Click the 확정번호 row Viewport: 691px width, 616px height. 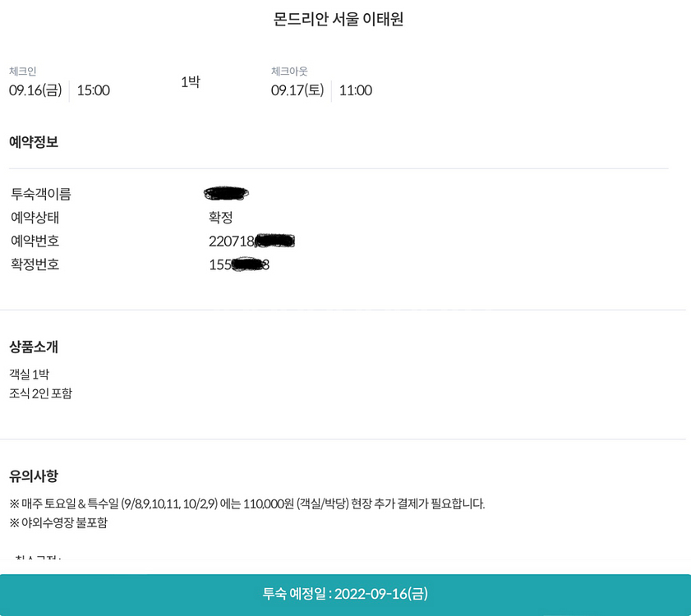[38, 264]
